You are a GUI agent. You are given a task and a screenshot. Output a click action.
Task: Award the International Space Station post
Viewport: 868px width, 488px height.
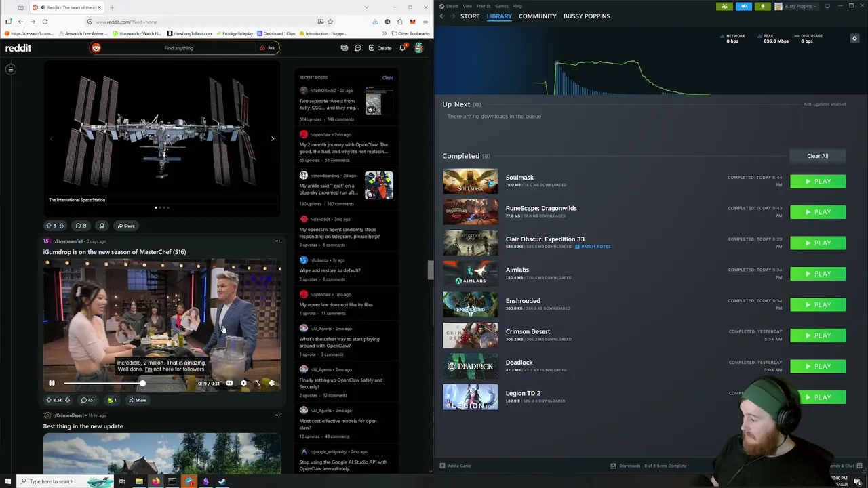pos(102,226)
